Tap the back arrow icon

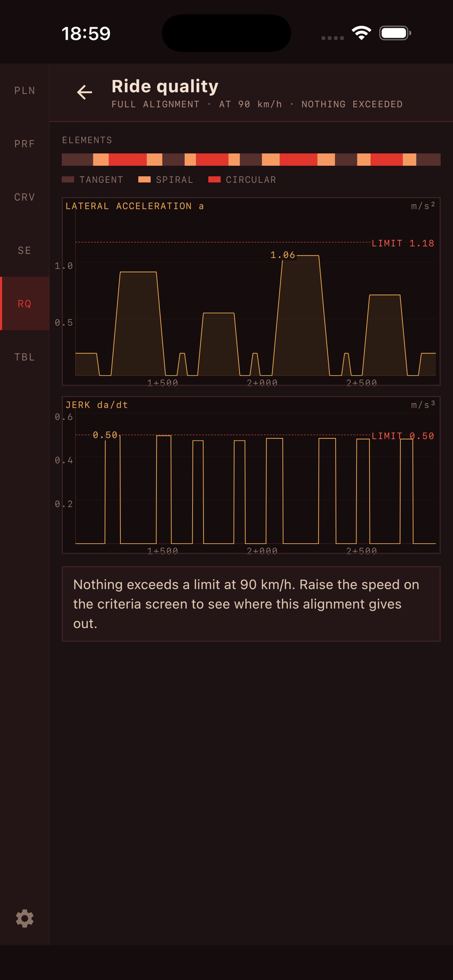pos(84,92)
